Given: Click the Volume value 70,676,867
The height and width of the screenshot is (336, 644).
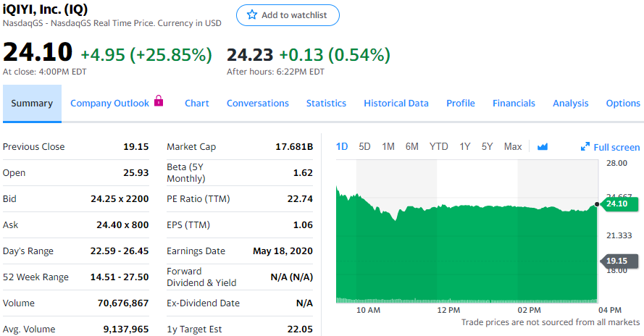Looking at the screenshot, I should point(123,303).
